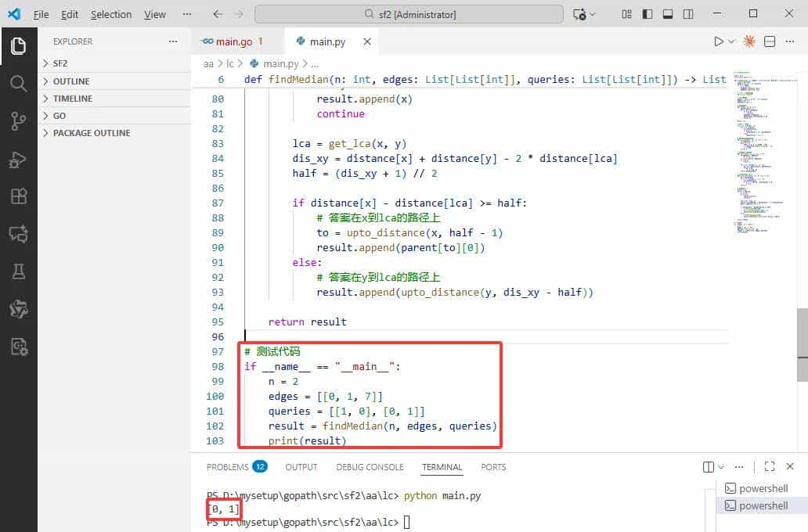
Task: Click the 'lc' breadcrumb segment
Action: 230,64
